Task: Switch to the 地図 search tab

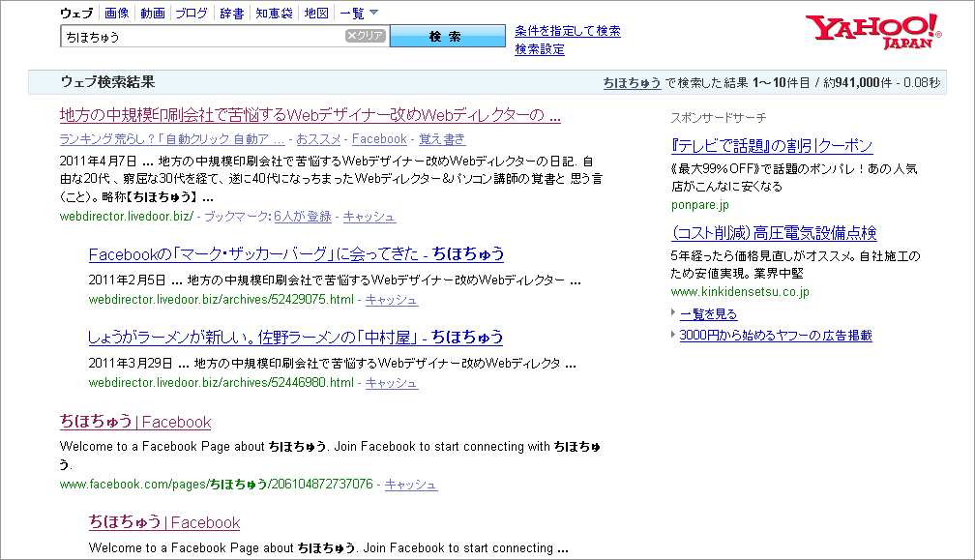Action: 316,13
